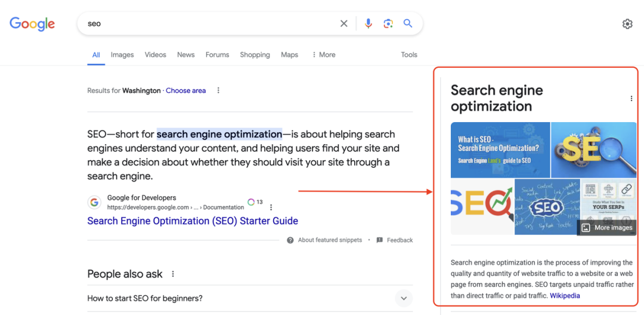Viewport: 644px width, 315px height.
Task: Open Google Lens image search
Action: [388, 24]
